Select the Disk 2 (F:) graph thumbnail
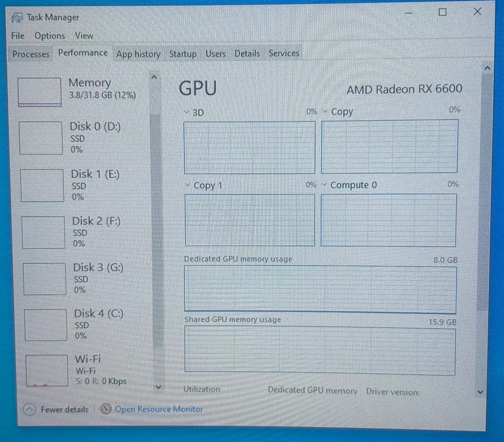 [44, 232]
